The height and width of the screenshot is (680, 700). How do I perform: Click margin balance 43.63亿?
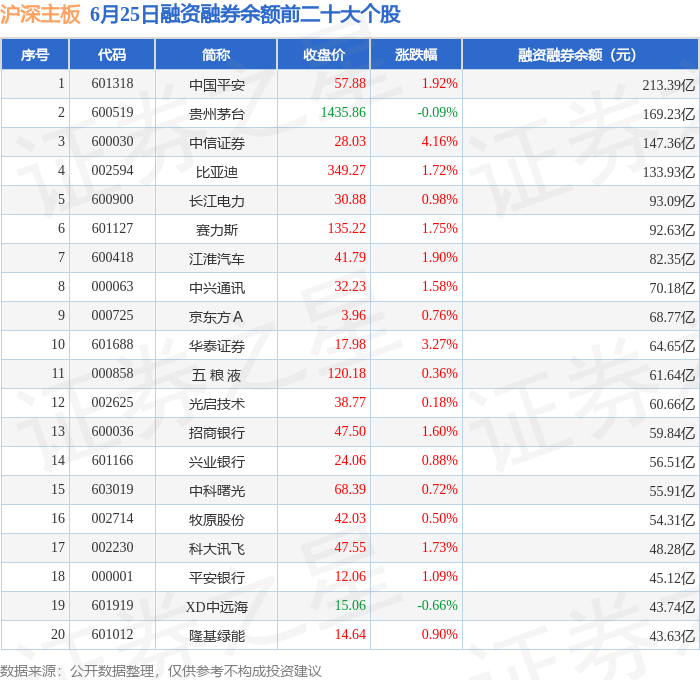coord(672,636)
